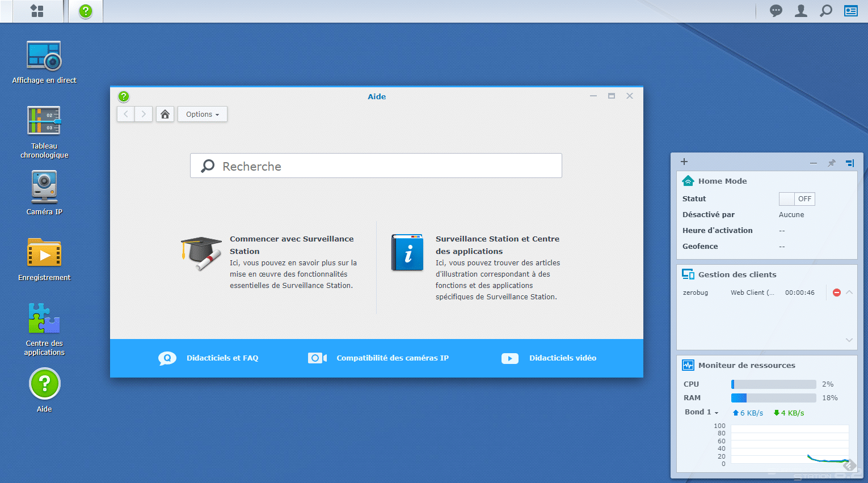Click the Home Mode house icon
This screenshot has width=868, height=483.
point(688,181)
